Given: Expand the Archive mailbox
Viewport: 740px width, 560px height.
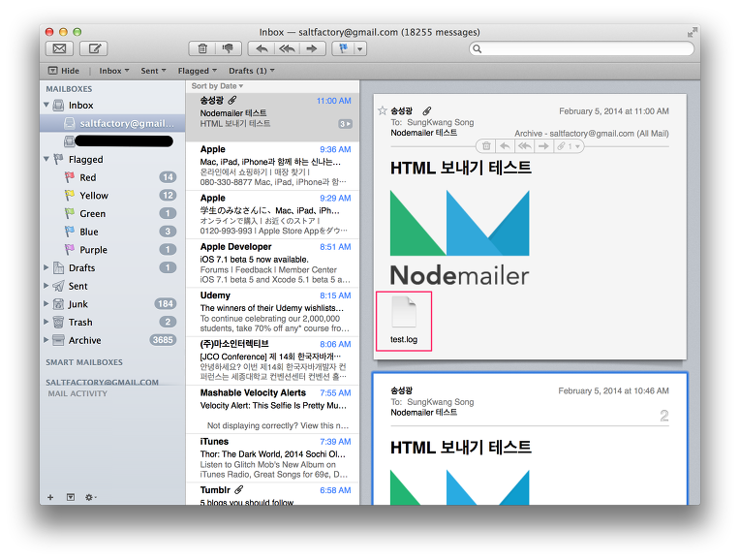Looking at the screenshot, I should coord(46,340).
